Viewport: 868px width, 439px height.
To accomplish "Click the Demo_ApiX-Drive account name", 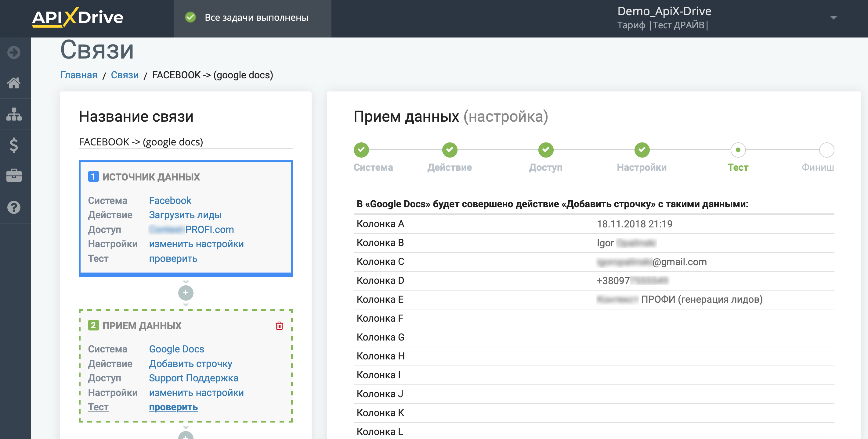I will coord(664,11).
